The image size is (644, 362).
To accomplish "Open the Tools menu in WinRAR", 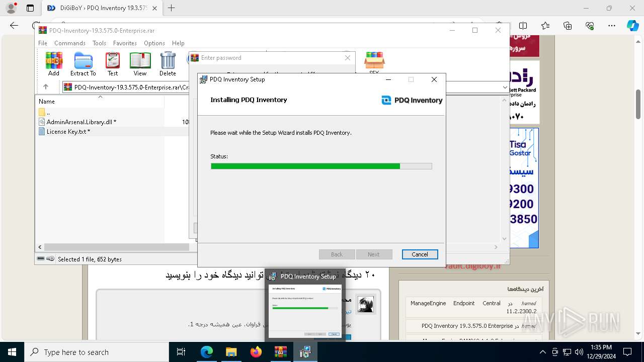I will pos(99,43).
